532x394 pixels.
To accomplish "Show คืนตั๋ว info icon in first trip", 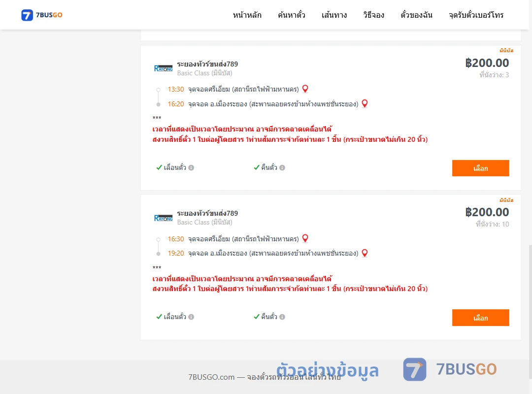I will coord(282,167).
